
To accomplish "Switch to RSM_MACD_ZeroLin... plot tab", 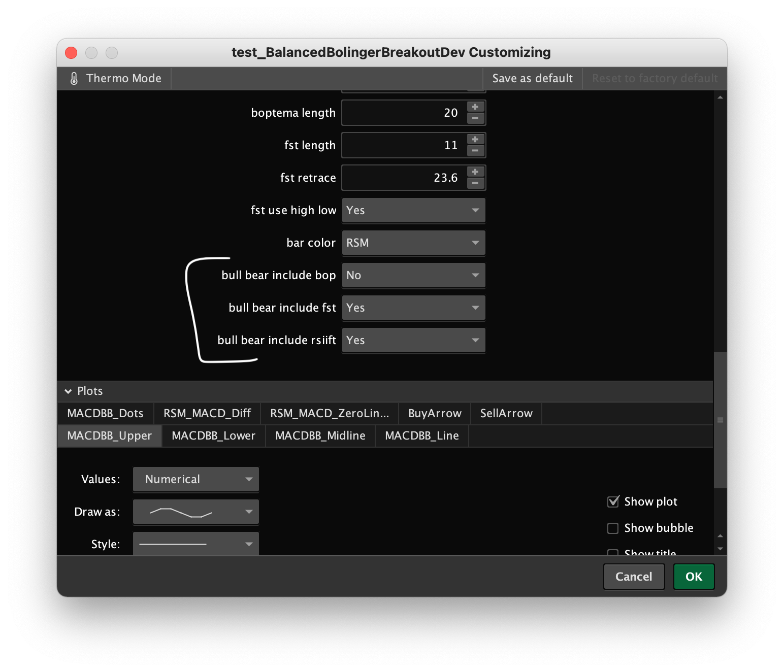I will tap(330, 414).
